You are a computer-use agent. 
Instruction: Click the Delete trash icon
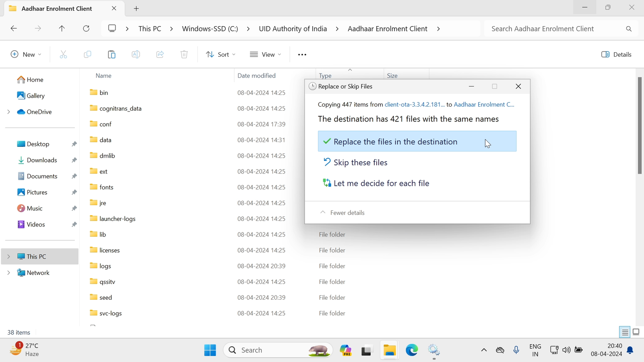pos(184,54)
